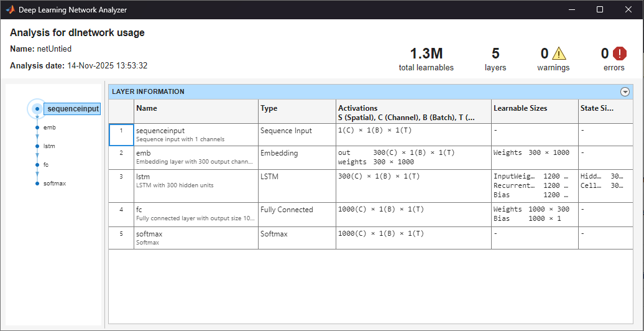Click the Name column header
This screenshot has height=331, width=644.
tap(196, 111)
